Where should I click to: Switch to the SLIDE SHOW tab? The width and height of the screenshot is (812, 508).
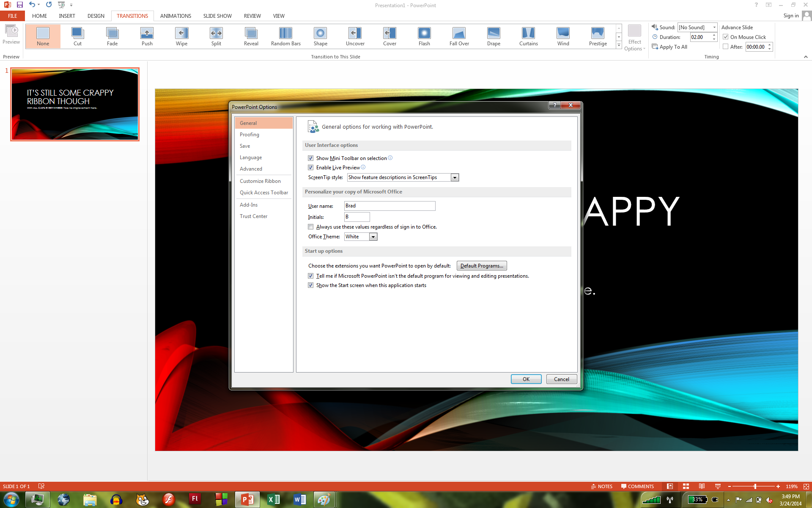(x=217, y=16)
